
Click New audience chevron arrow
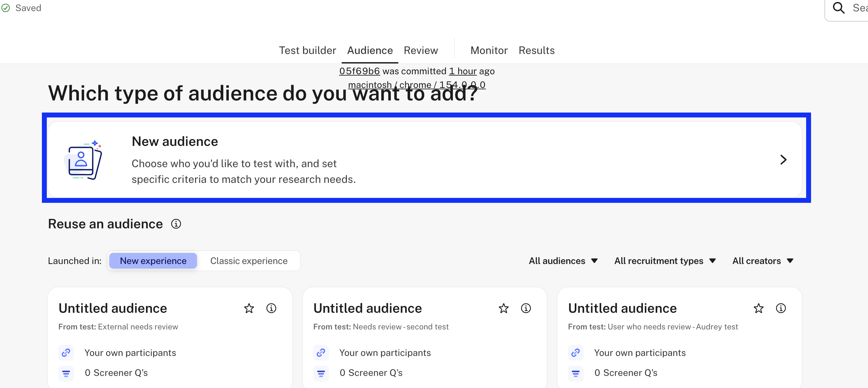click(783, 160)
